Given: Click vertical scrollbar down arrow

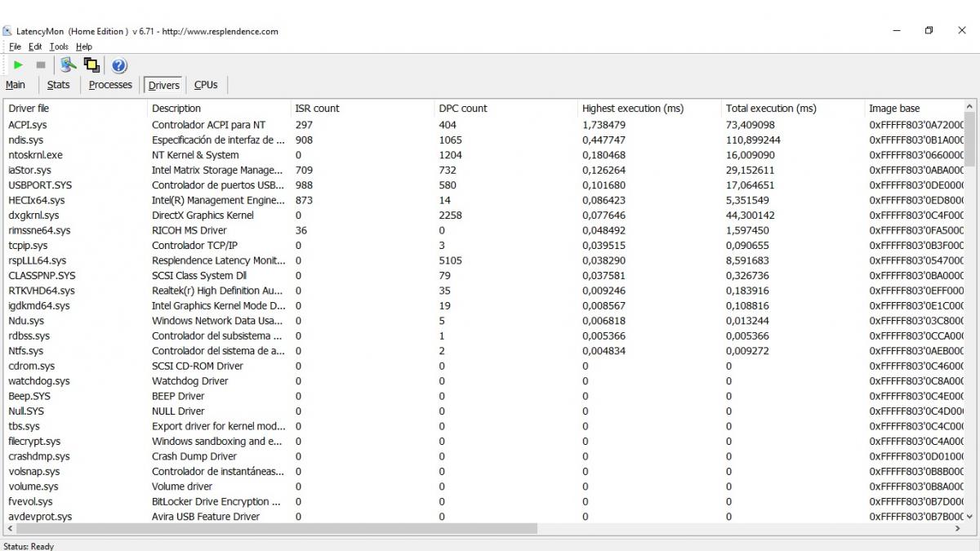Looking at the screenshot, I should tap(970, 517).
